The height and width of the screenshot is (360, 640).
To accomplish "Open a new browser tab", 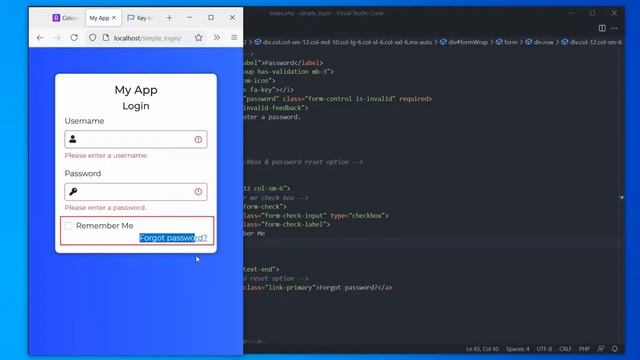I will coord(169,18).
